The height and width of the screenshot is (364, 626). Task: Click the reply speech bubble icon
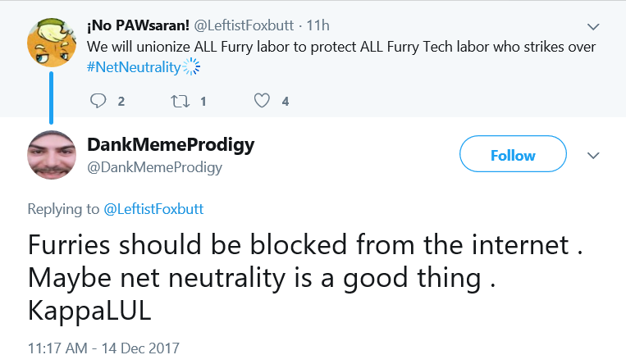tap(98, 101)
